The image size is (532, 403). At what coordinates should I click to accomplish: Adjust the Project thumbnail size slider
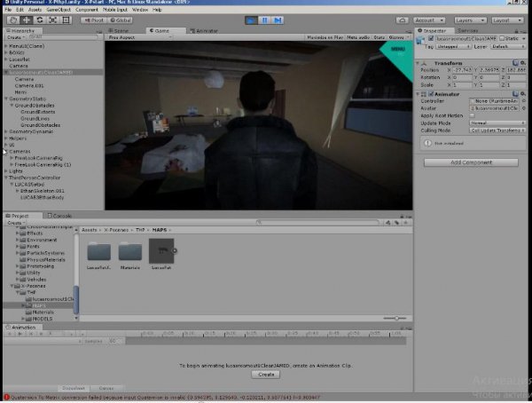pos(397,318)
